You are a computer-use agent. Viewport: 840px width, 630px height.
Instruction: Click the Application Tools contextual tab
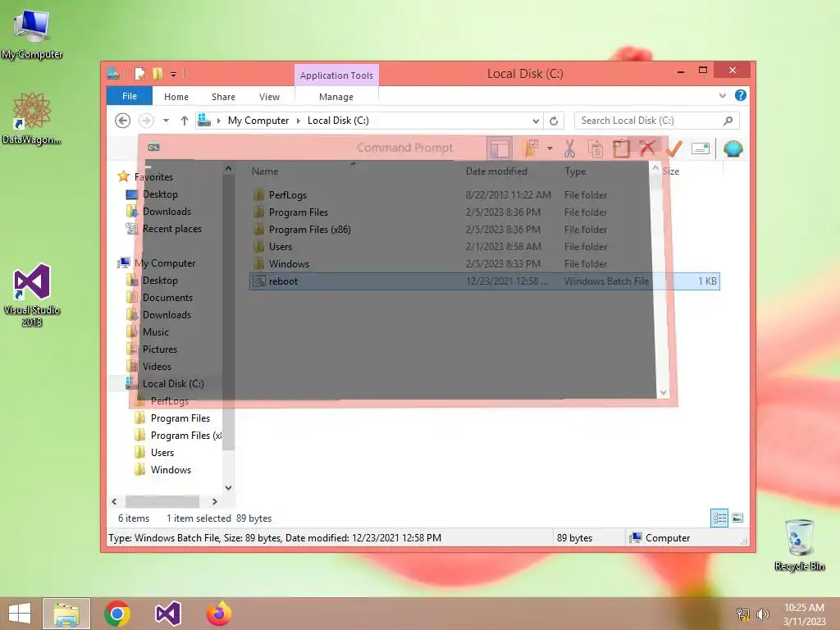coord(336,75)
